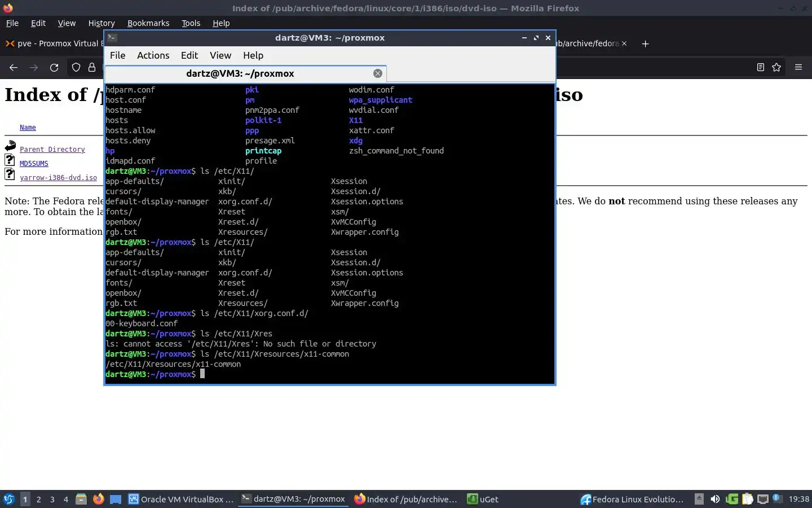Go back in Firefox
The image size is (812, 508).
pyautogui.click(x=14, y=67)
